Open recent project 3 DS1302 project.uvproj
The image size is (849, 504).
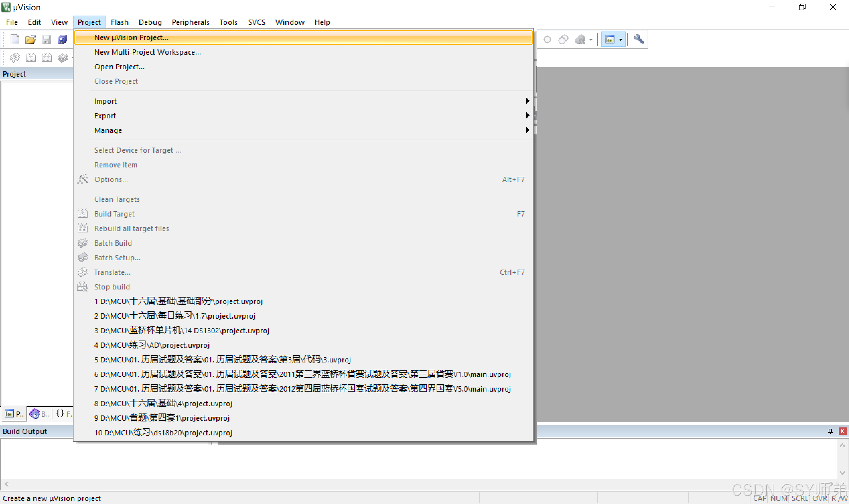click(x=303, y=331)
